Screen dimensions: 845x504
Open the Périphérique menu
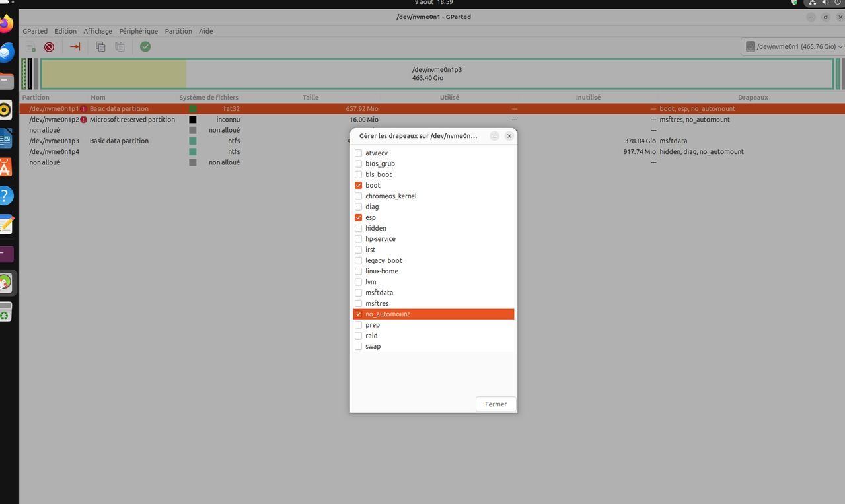click(139, 31)
